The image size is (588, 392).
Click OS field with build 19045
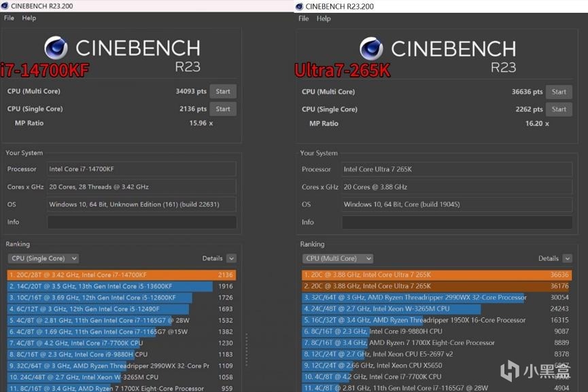[x=457, y=204]
